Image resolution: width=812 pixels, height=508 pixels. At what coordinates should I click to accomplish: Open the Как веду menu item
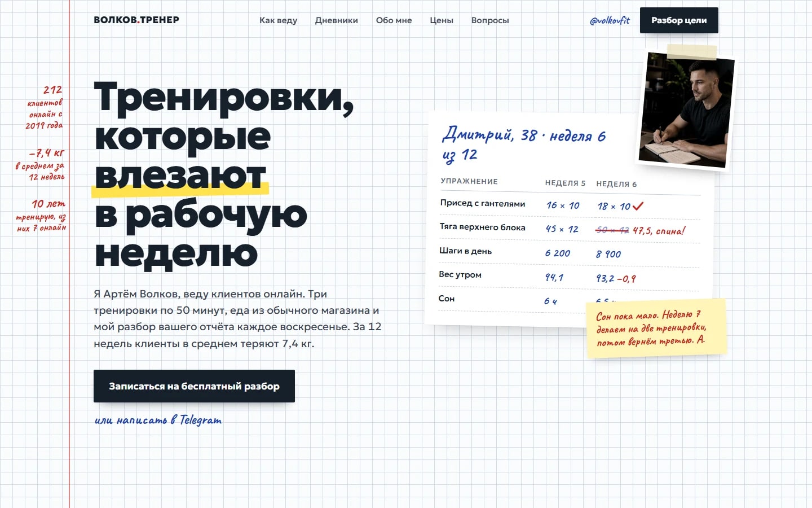pyautogui.click(x=278, y=20)
